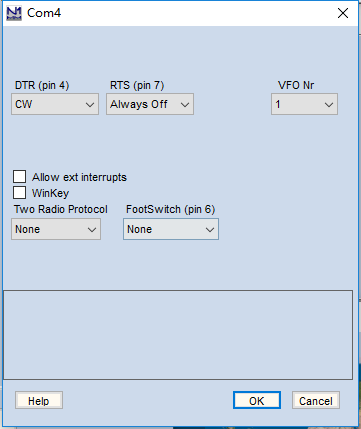This screenshot has height=429, width=361.
Task: Expand the RTS (pin 7) chevron arrow
Action: [185, 105]
